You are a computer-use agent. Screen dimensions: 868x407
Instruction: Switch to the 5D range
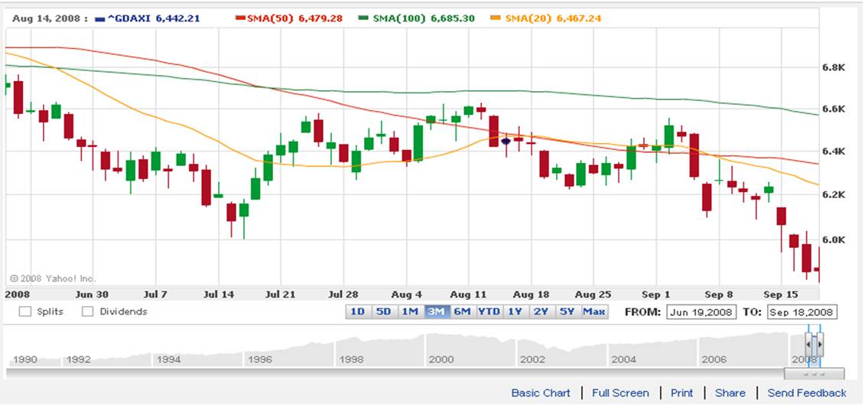pyautogui.click(x=383, y=311)
